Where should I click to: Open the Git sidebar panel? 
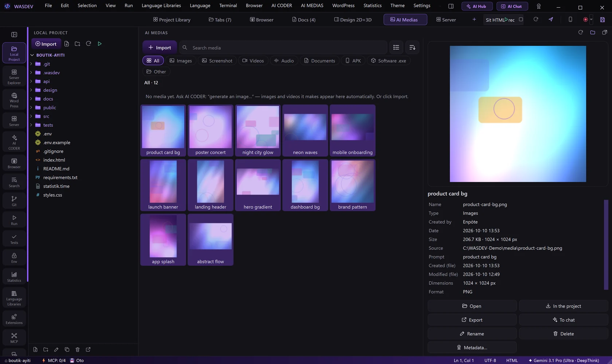(x=14, y=201)
